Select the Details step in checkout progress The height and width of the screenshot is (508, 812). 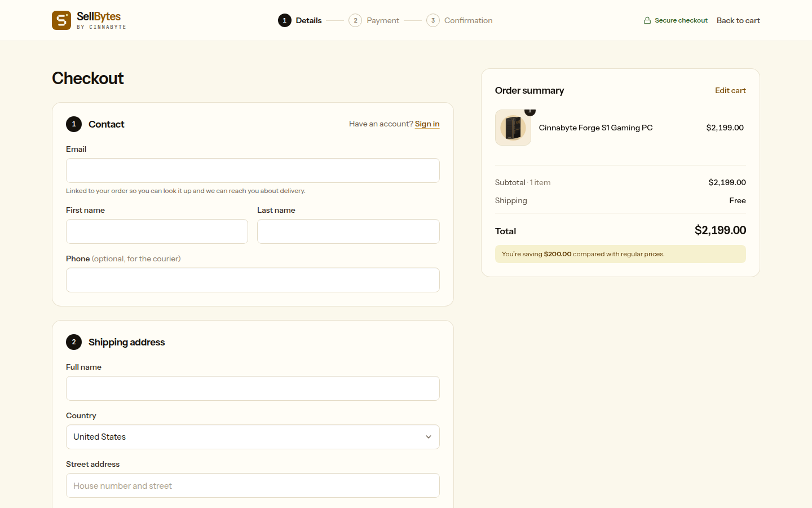300,20
